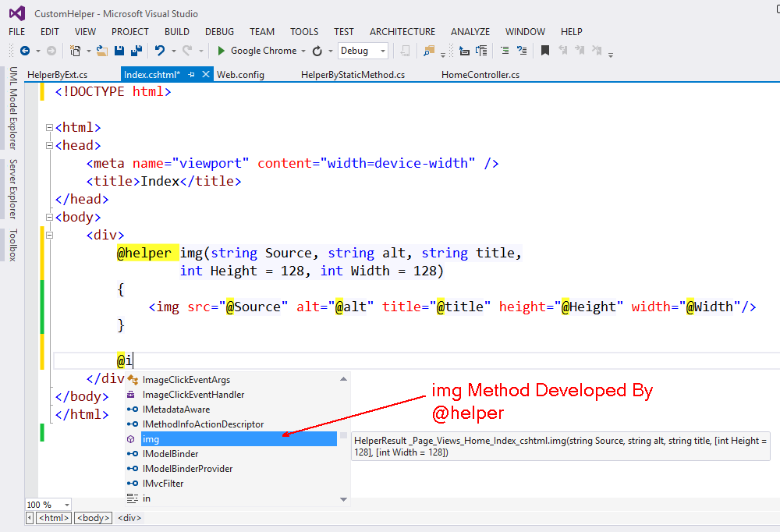Collapse the head element outline region
Image resolution: width=780 pixels, height=532 pixels.
click(x=49, y=145)
